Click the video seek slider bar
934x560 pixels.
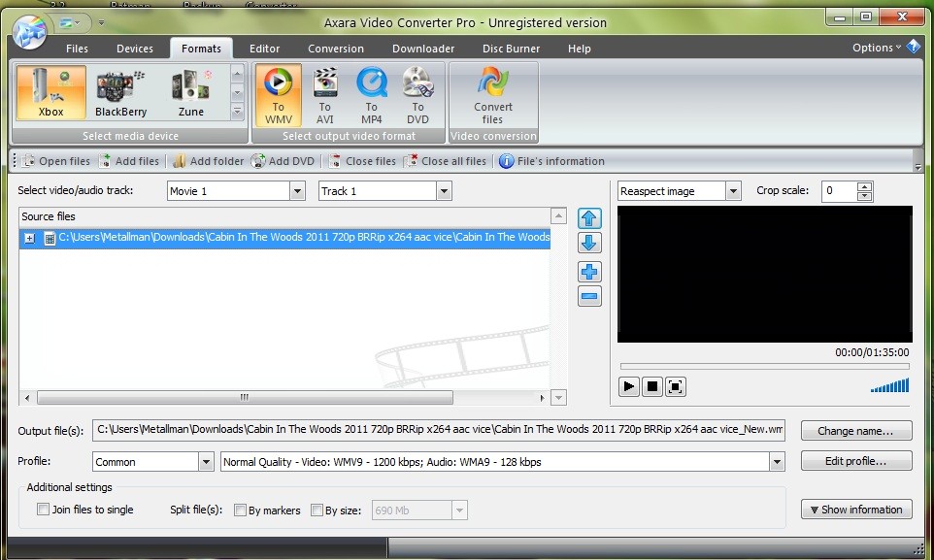(x=763, y=366)
